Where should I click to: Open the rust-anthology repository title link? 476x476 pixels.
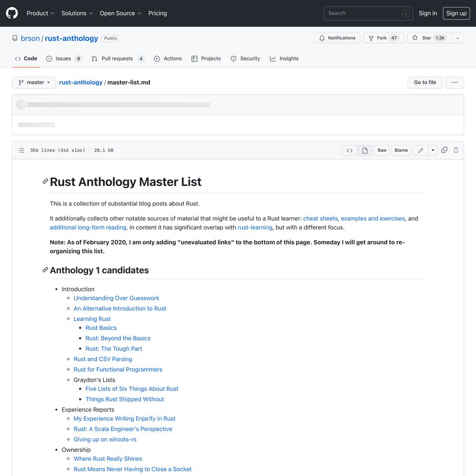(x=71, y=39)
